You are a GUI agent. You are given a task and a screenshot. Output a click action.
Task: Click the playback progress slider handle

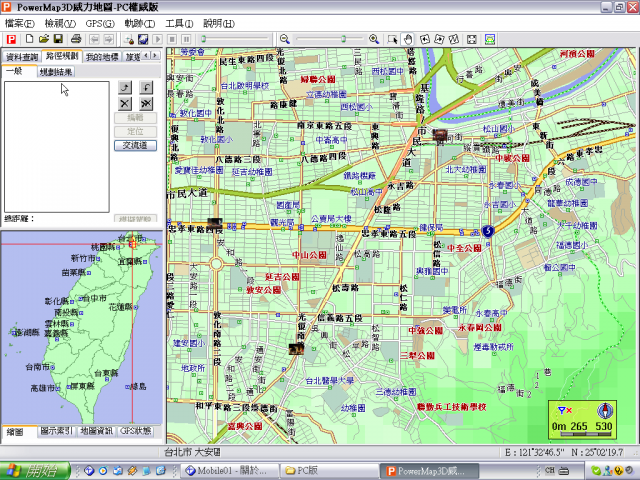203,39
